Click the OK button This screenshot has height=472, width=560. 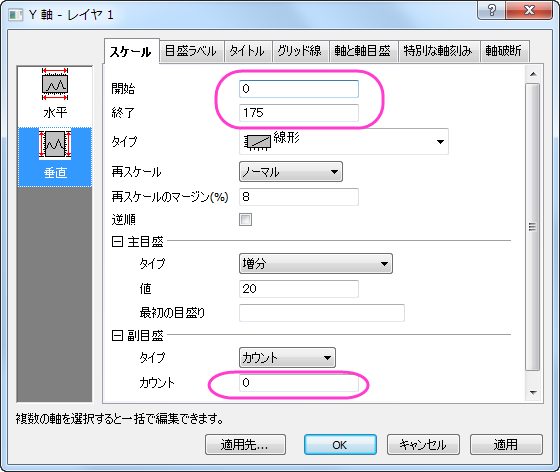[340, 445]
